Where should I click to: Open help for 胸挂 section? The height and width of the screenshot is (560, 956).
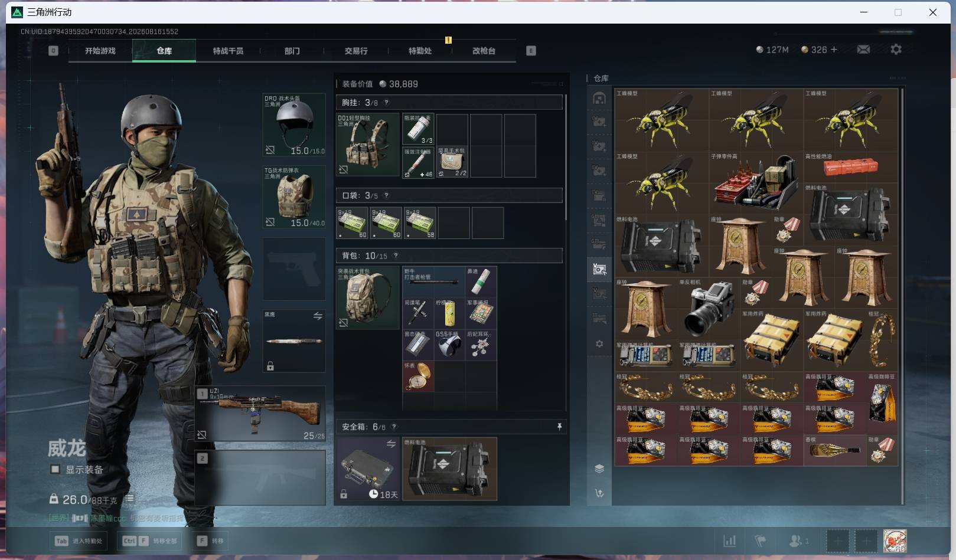[387, 103]
